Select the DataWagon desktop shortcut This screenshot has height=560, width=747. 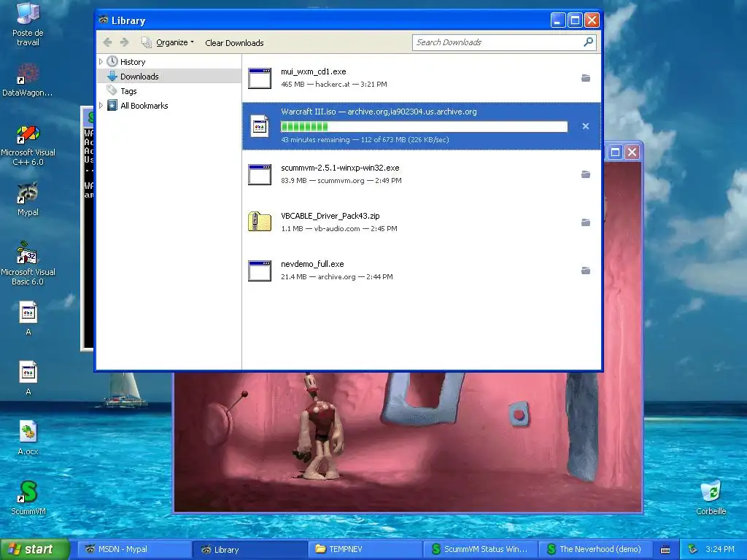pos(28,80)
